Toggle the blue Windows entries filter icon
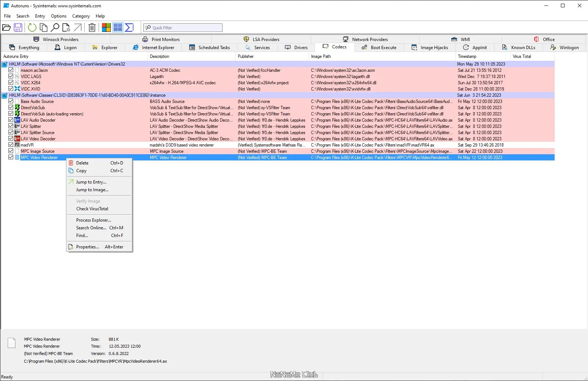The height and width of the screenshot is (381, 588). pyautogui.click(x=118, y=27)
